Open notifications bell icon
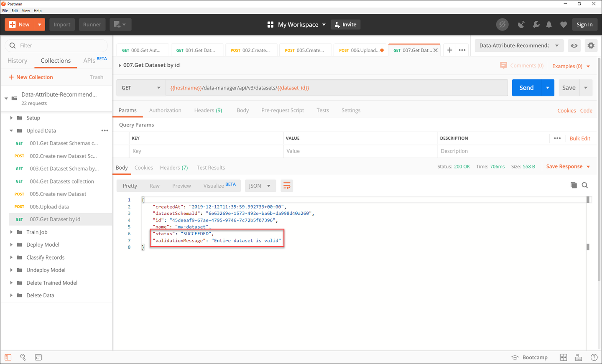 point(549,25)
